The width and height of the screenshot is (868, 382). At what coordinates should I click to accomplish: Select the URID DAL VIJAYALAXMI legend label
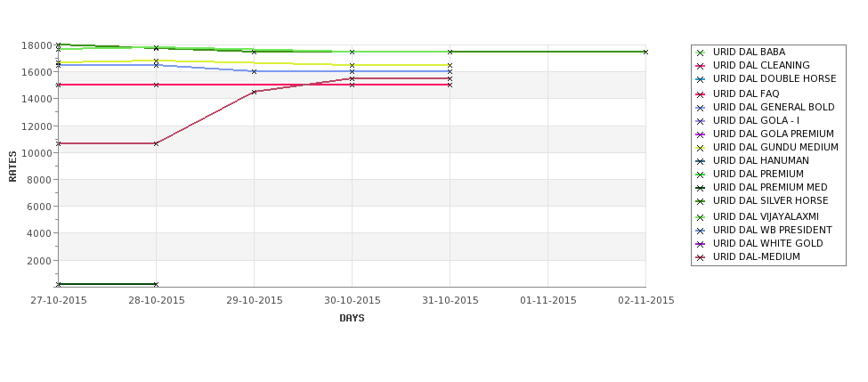(x=766, y=216)
